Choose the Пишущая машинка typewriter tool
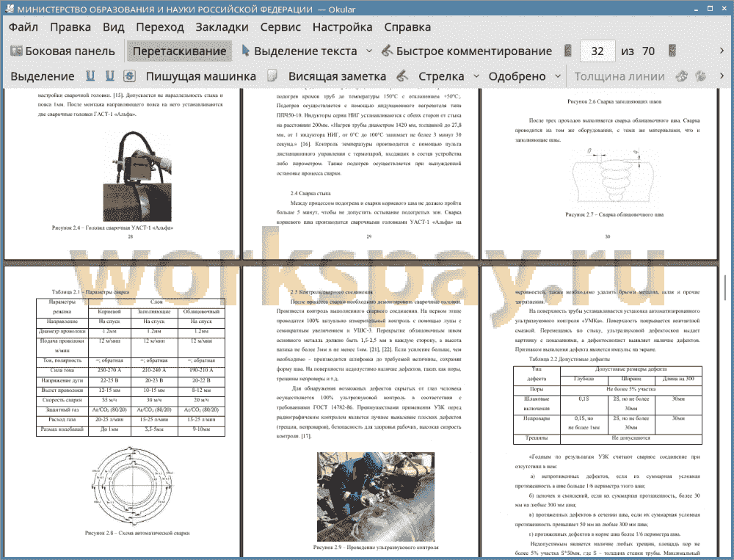Image resolution: width=734 pixels, height=560 pixels. point(201,76)
